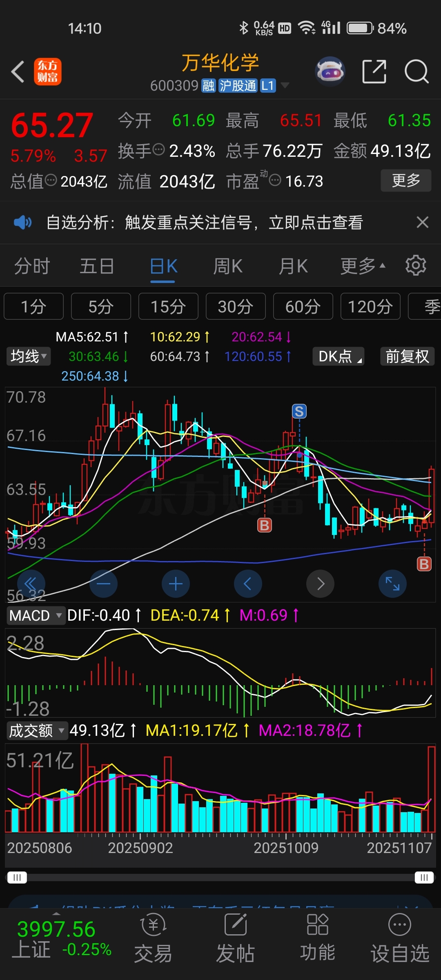Open search with the magnifier icon
The width and height of the screenshot is (441, 980).
[x=416, y=71]
